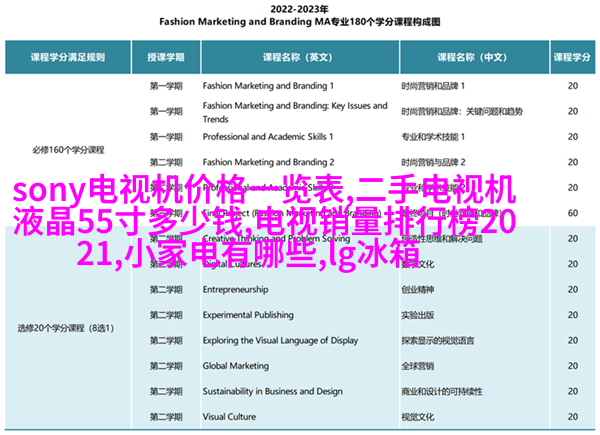Select the "授课学期" column header
This screenshot has width=600, height=435.
pyautogui.click(x=166, y=57)
